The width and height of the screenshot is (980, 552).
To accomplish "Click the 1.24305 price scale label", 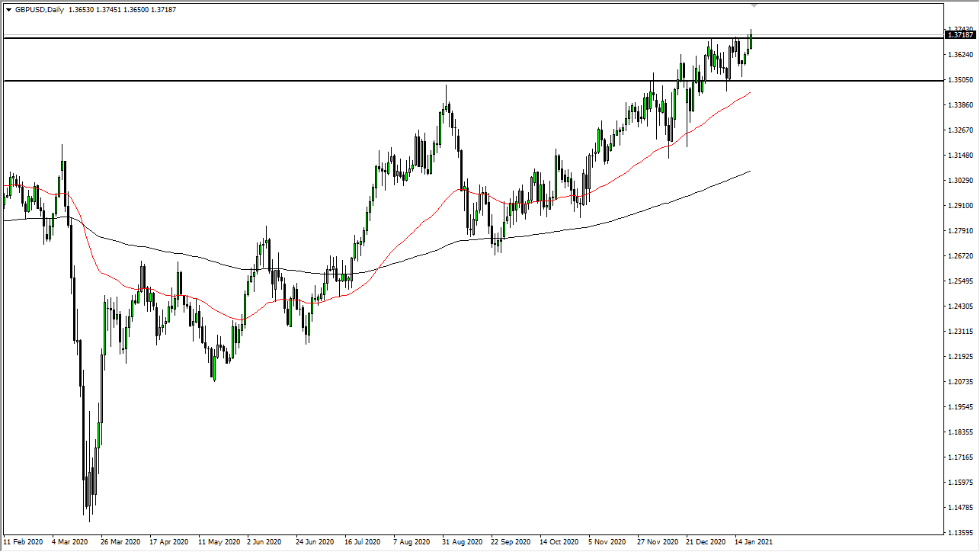I will (x=960, y=306).
